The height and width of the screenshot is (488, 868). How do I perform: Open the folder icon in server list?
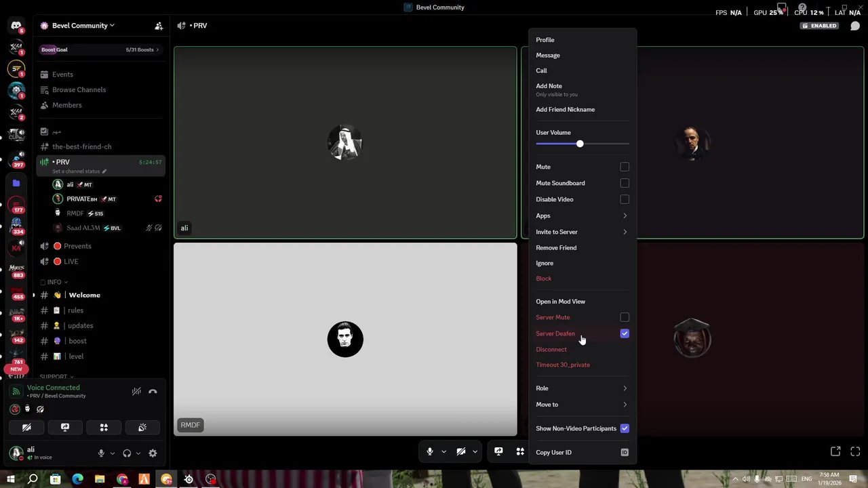[16, 183]
